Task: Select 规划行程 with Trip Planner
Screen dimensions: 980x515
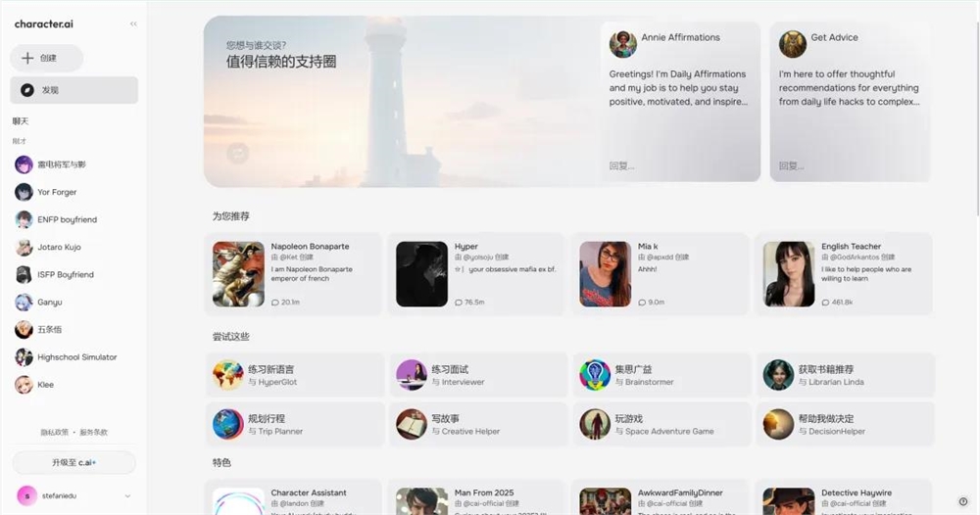Action: coord(294,425)
